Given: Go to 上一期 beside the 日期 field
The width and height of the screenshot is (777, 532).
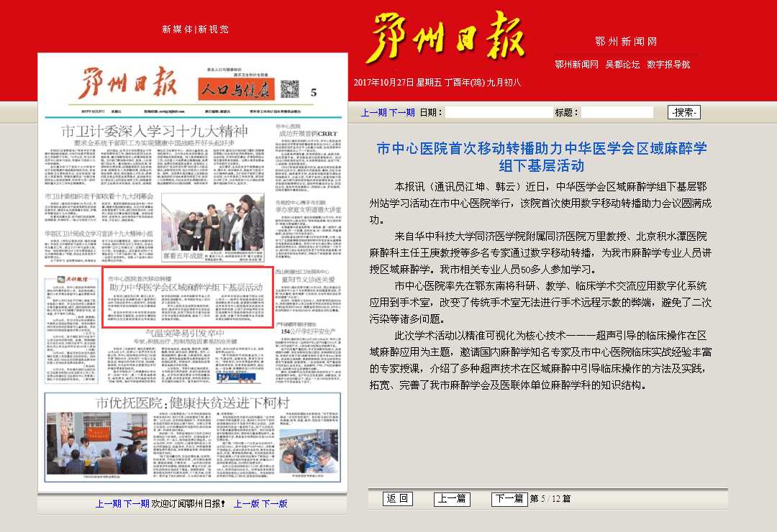Looking at the screenshot, I should point(373,112).
